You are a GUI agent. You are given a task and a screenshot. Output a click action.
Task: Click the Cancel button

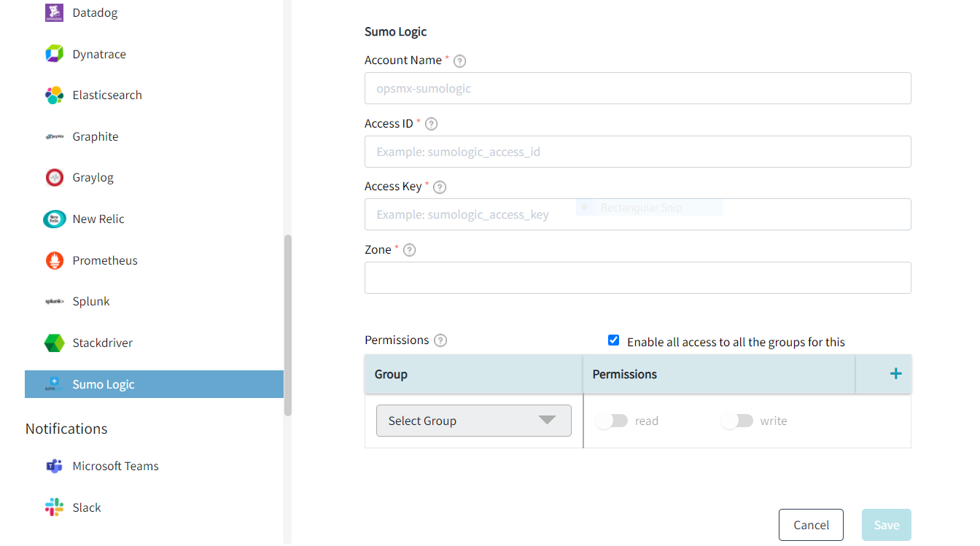tap(811, 524)
